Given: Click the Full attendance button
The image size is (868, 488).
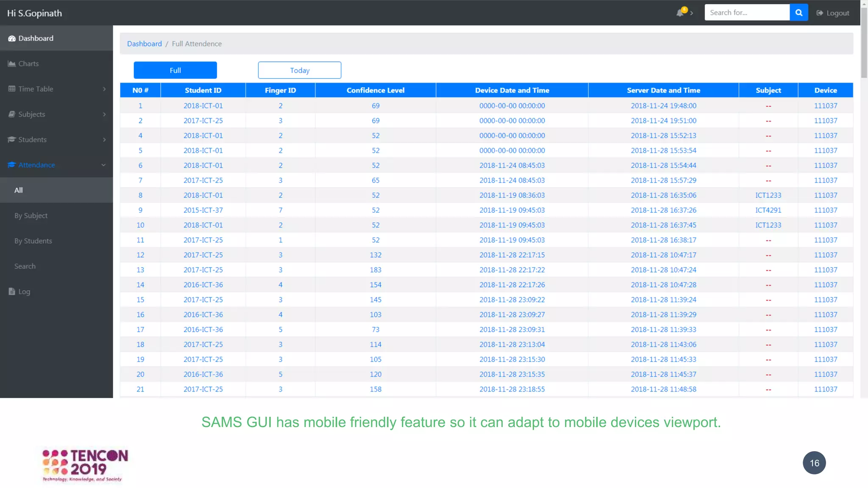Looking at the screenshot, I should click(175, 70).
